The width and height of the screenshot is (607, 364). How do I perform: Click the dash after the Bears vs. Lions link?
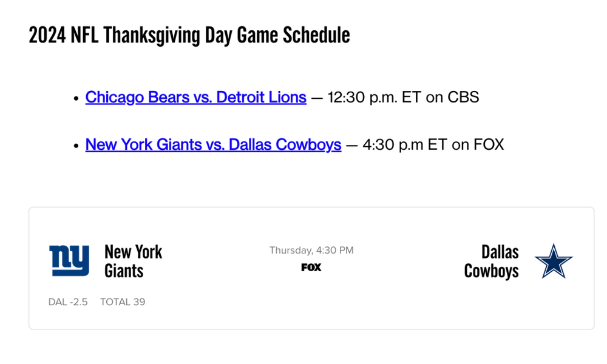pyautogui.click(x=317, y=97)
